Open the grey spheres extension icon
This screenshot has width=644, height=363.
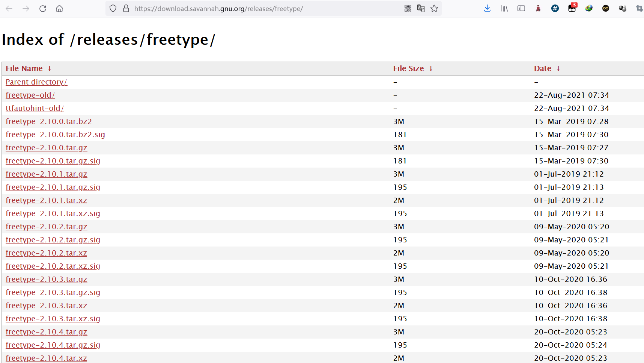pyautogui.click(x=623, y=8)
